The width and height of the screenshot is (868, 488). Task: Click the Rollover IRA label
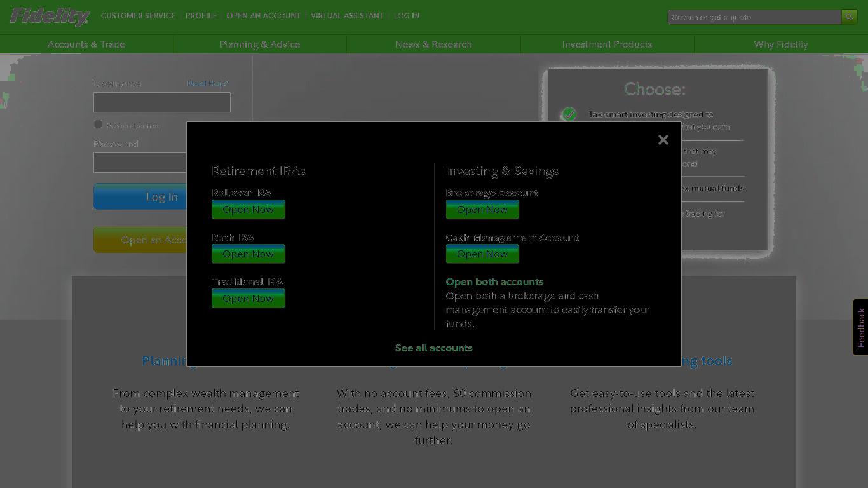point(241,193)
